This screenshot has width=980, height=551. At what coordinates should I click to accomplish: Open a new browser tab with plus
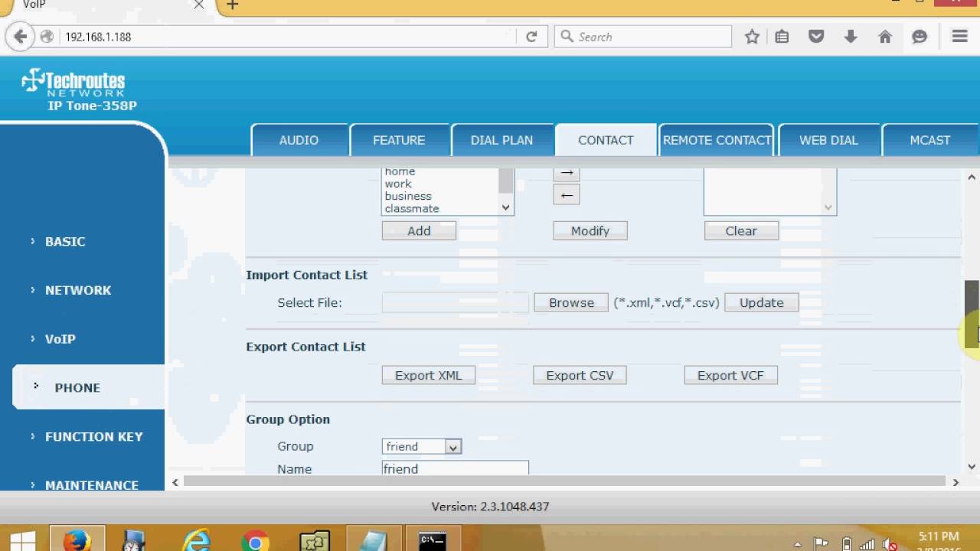[x=233, y=5]
